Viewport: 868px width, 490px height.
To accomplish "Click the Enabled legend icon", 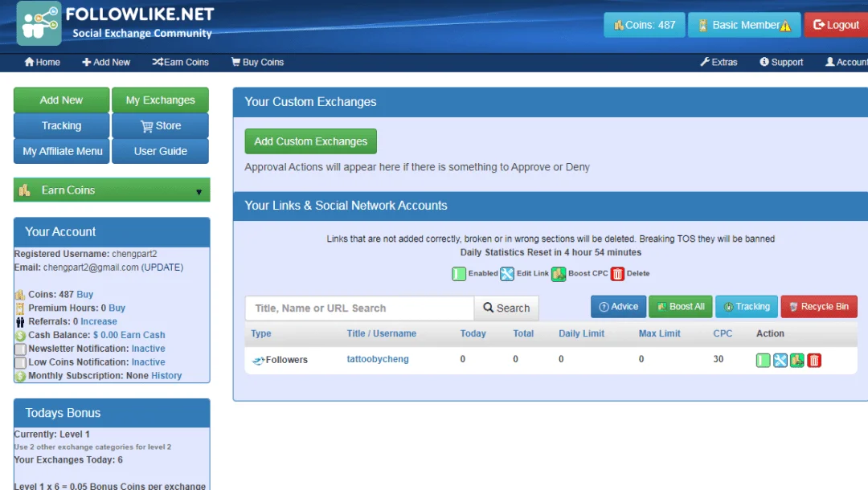I will pyautogui.click(x=459, y=274).
